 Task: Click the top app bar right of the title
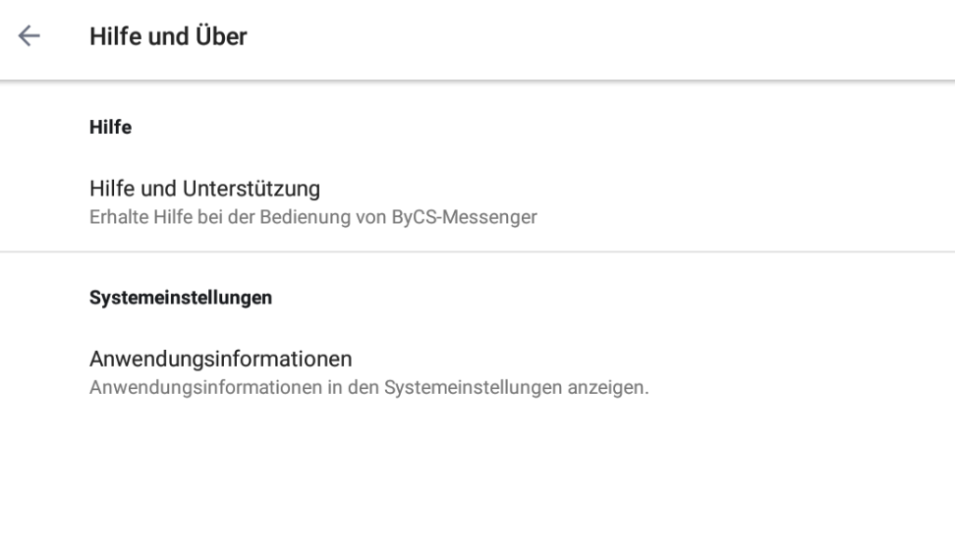(x=639, y=36)
